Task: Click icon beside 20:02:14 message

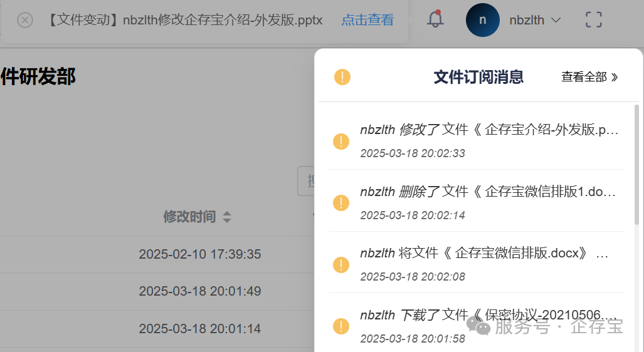Action: point(341,203)
